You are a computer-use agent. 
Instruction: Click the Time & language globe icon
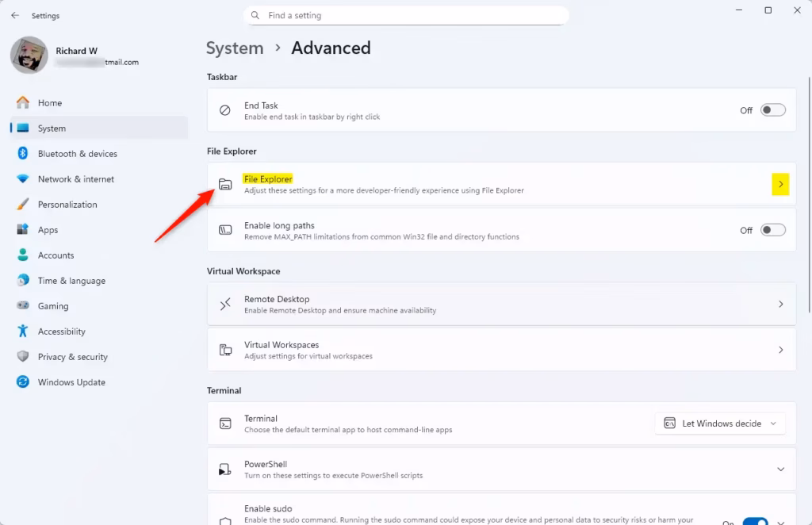23,280
